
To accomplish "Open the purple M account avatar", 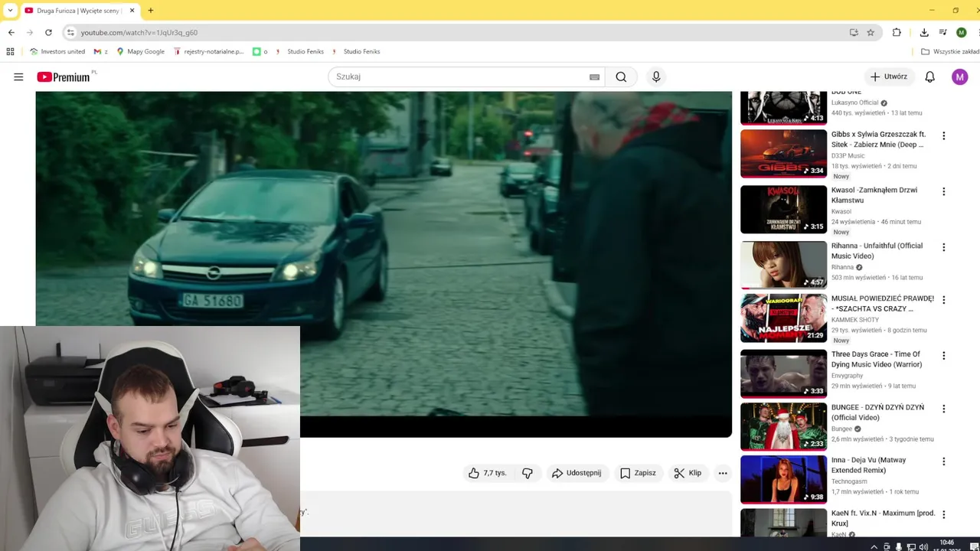I will point(960,77).
